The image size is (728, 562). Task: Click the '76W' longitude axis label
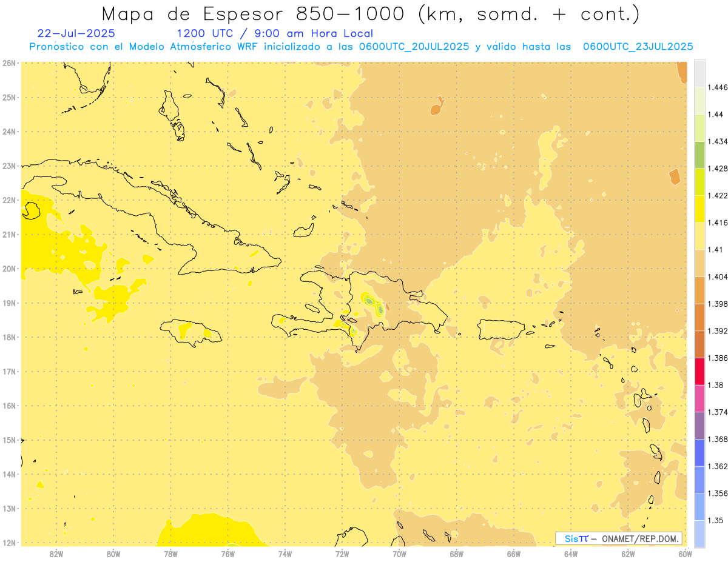pos(227,554)
